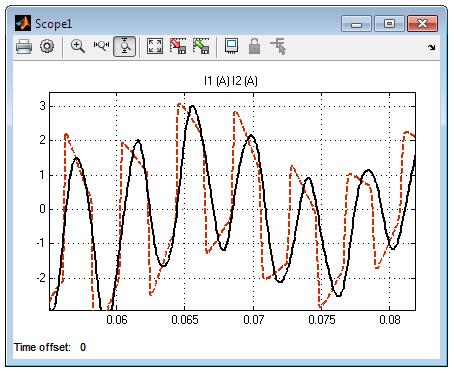Click the Print icon in the Scope toolbar

[x=24, y=46]
